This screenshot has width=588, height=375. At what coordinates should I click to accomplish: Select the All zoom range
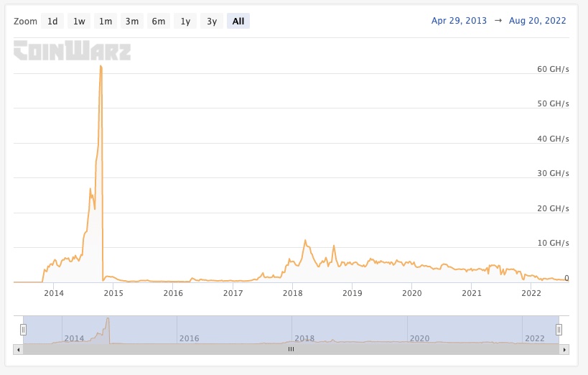click(238, 21)
